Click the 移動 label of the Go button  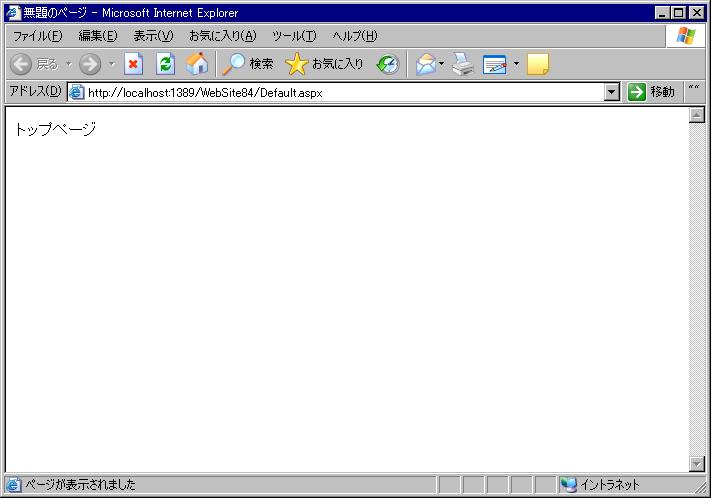662,92
